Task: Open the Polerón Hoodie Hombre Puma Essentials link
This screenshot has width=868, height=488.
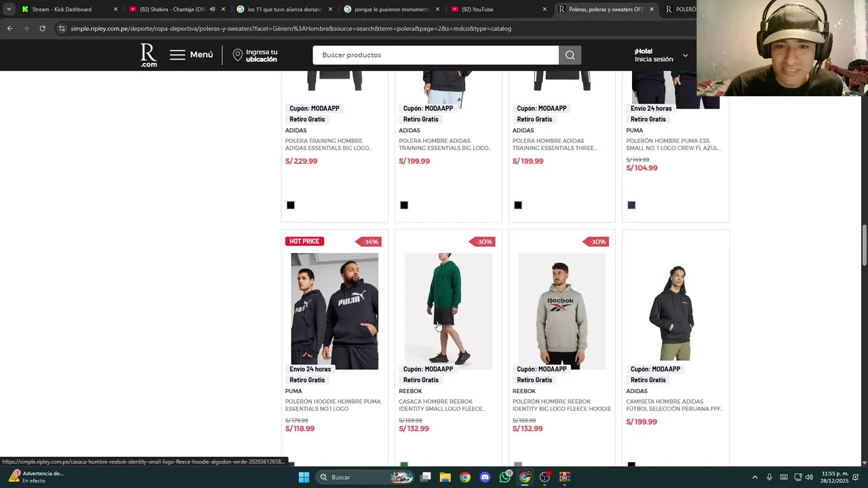Action: click(x=333, y=405)
